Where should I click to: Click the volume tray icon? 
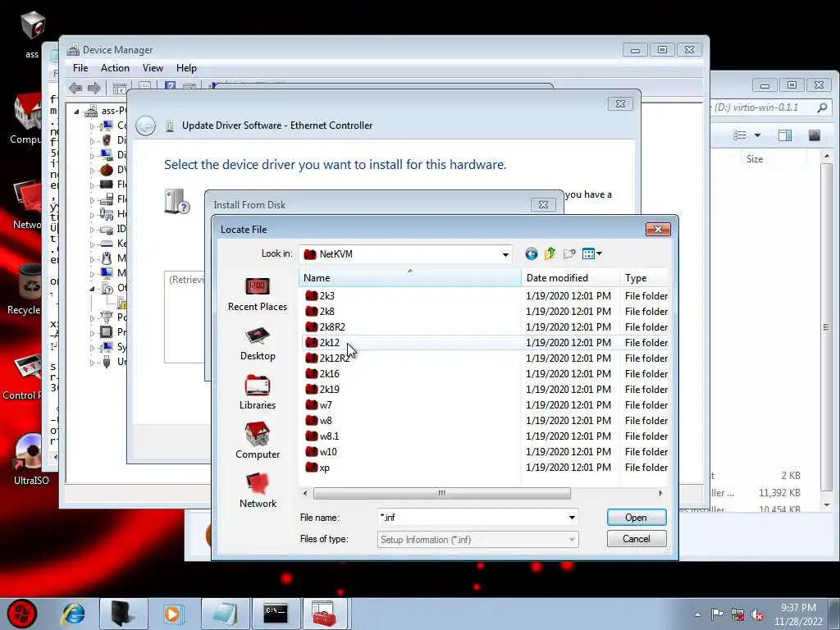(x=757, y=614)
